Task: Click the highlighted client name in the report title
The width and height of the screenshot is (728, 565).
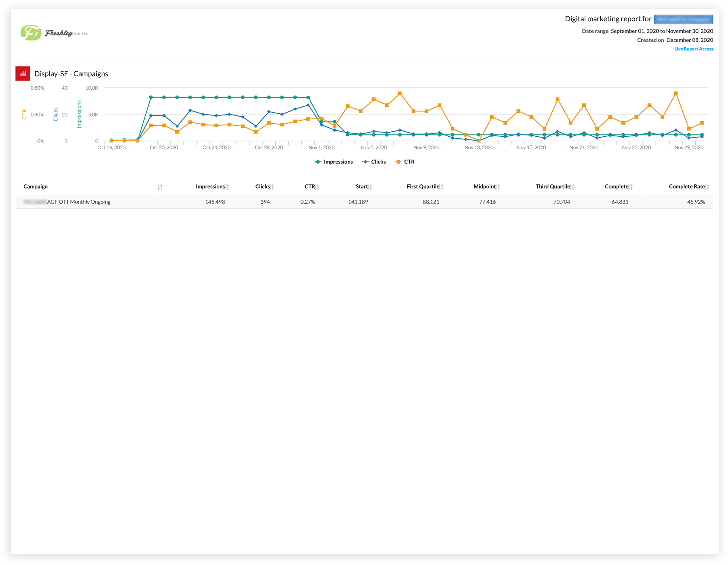Action: (683, 19)
